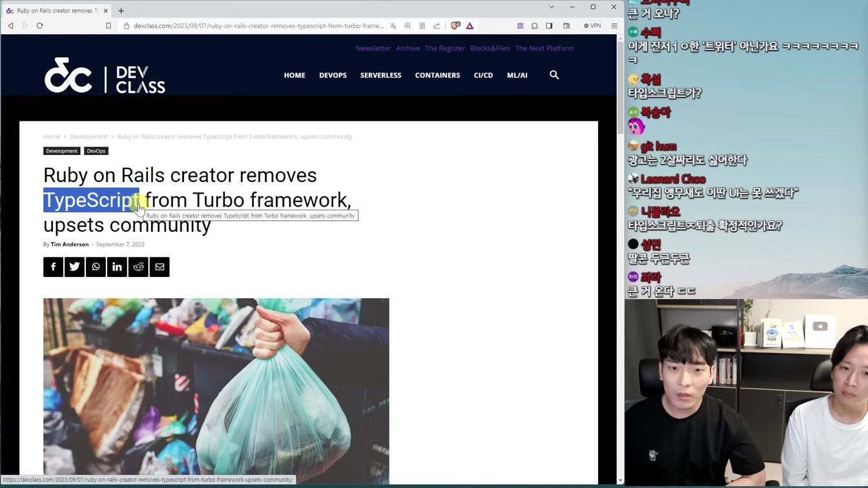Open a new browser tab
868x488 pixels.
tap(121, 10)
